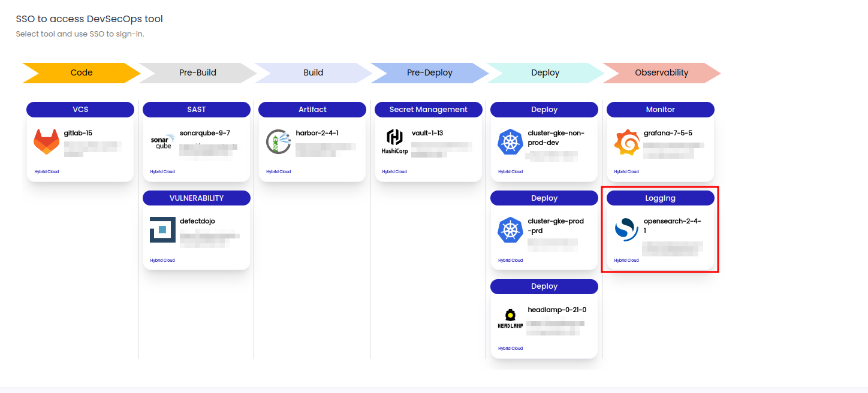Viewport: 868px width, 393px height.
Task: Click Hybrid Cloud tag on sonarqube card
Action: [x=162, y=172]
